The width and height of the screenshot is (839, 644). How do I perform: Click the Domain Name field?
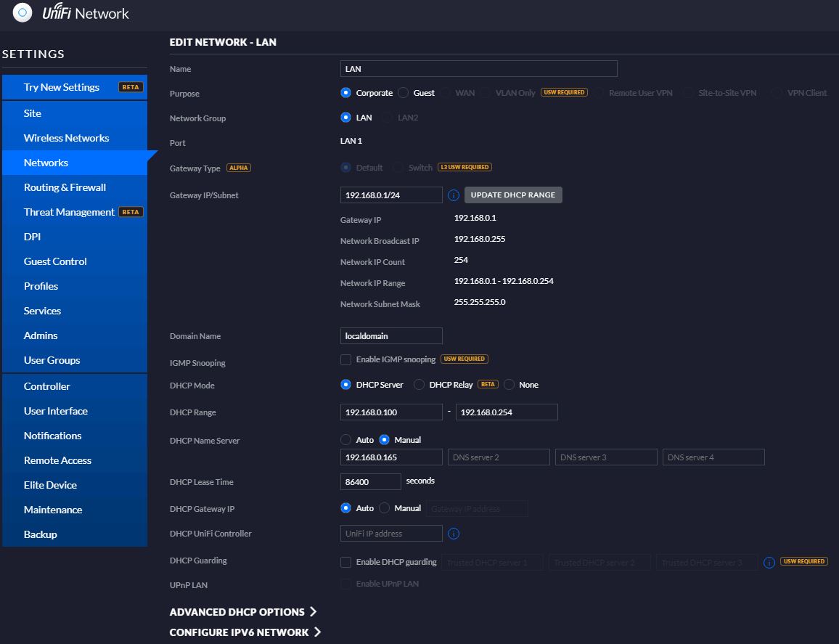[x=391, y=335]
